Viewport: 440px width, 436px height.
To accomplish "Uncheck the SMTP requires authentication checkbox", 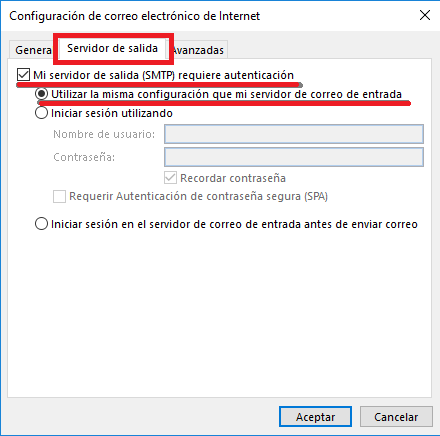I will coord(23,75).
